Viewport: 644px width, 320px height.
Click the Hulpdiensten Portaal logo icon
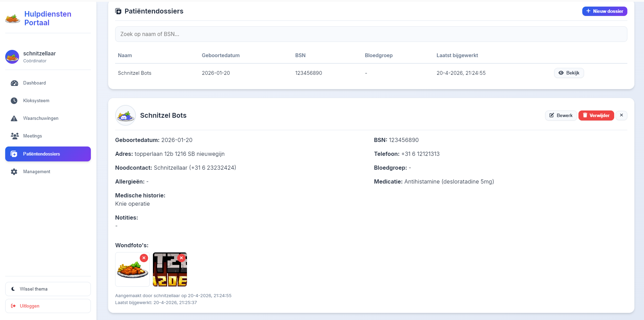coord(12,18)
